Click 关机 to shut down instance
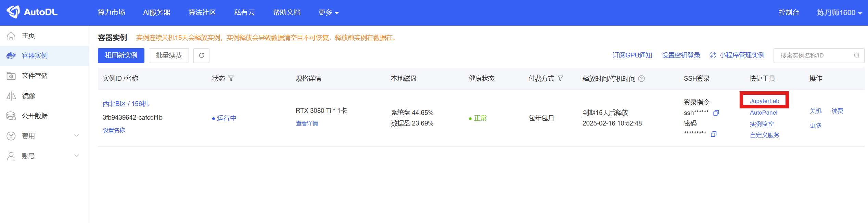Image resolution: width=868 pixels, height=223 pixels. tap(815, 111)
